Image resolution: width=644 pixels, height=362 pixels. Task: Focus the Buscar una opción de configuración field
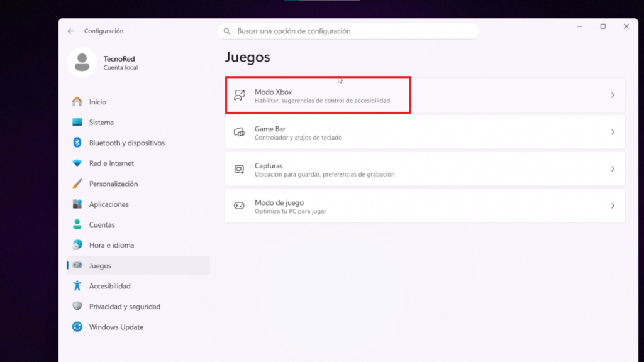[x=348, y=31]
